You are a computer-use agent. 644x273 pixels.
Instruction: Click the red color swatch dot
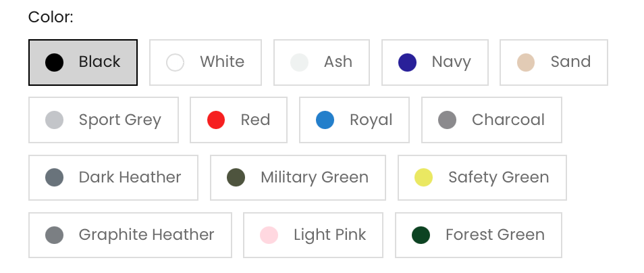pos(216,120)
